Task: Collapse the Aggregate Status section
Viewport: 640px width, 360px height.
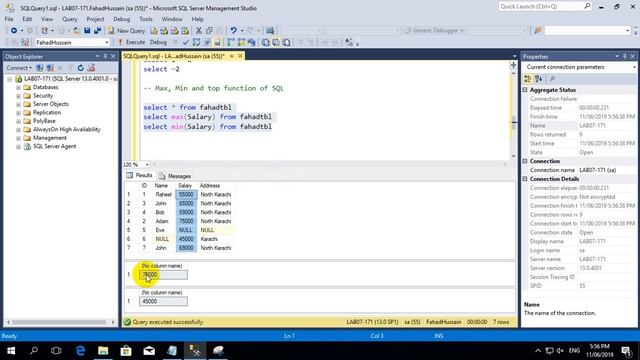Action: pyautogui.click(x=525, y=90)
